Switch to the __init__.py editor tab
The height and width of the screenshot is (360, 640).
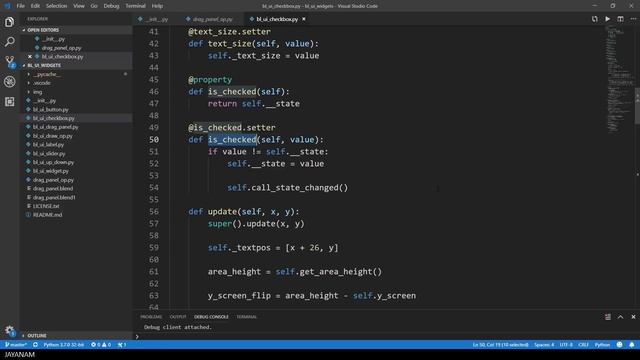pyautogui.click(x=156, y=19)
